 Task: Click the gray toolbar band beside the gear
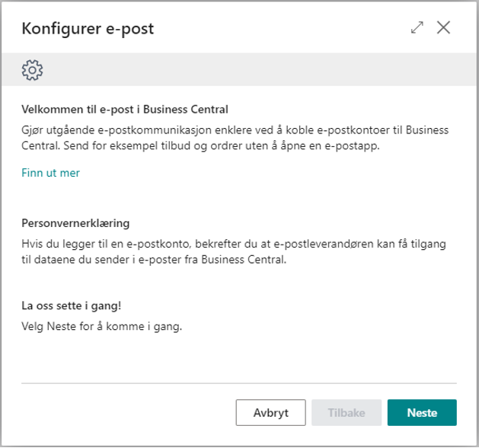click(x=251, y=70)
